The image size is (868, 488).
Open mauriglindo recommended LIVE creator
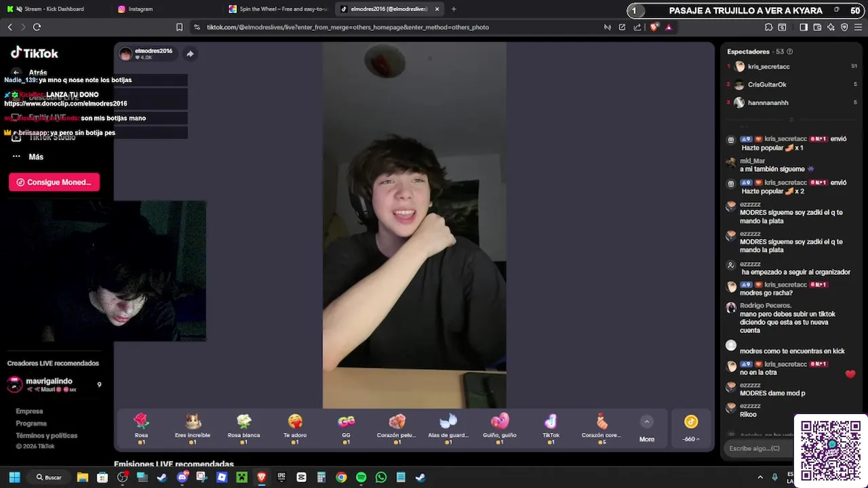coord(54,384)
